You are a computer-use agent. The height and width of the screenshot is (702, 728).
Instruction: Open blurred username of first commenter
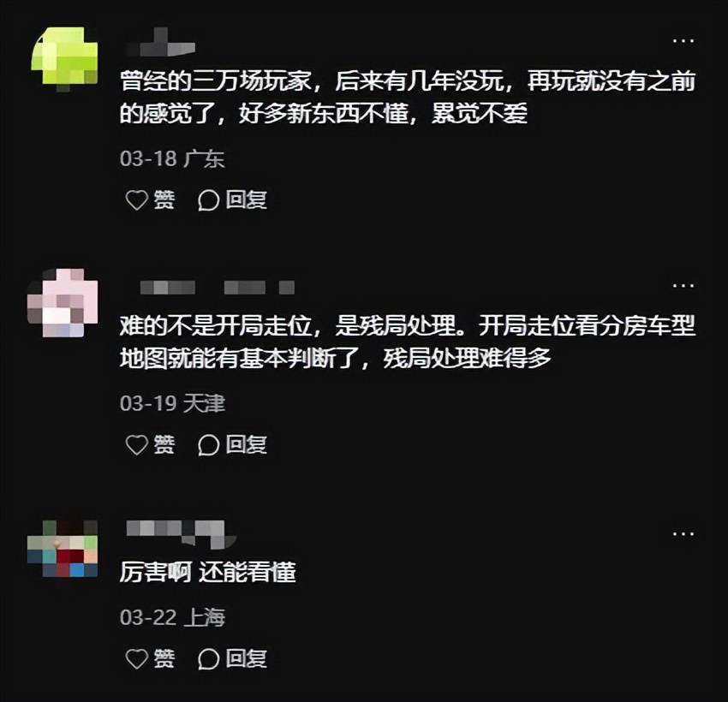[161, 43]
